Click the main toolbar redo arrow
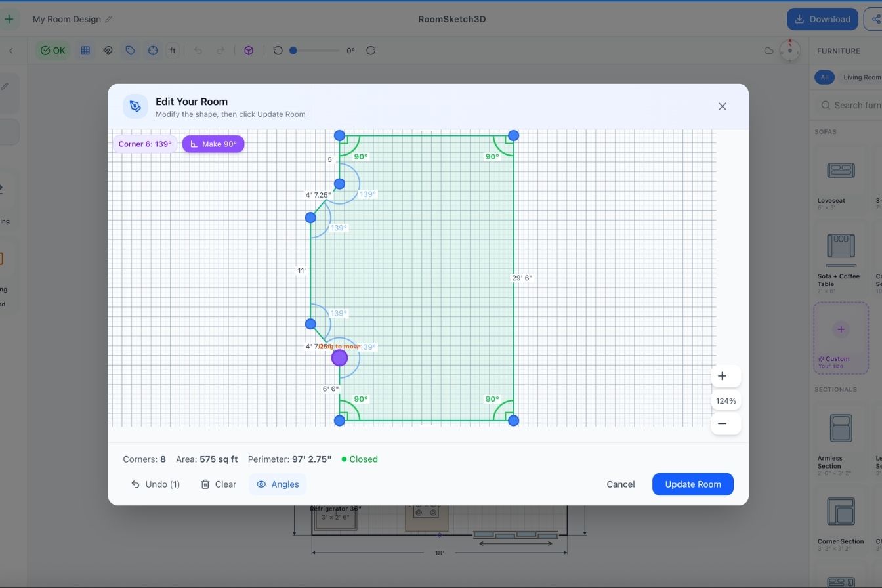Screen dimensions: 882x588 click(220, 51)
